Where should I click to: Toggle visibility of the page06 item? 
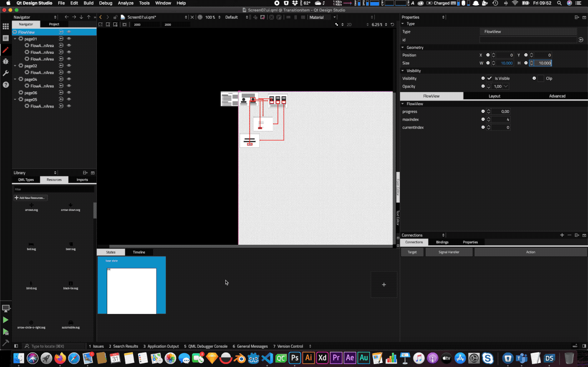[x=69, y=93]
